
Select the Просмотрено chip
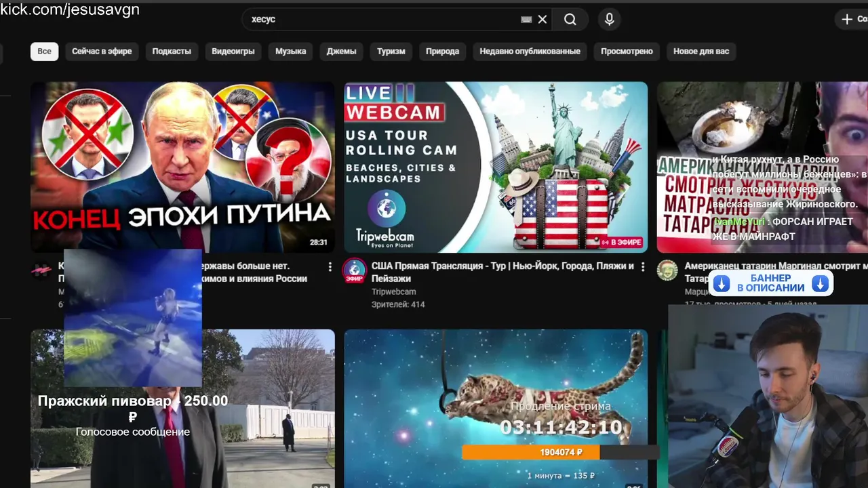point(627,52)
